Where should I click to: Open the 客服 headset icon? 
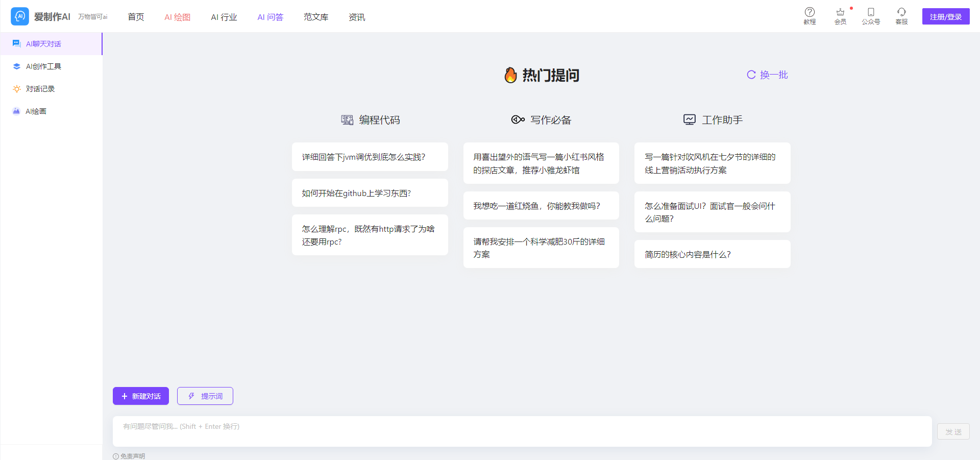click(901, 12)
